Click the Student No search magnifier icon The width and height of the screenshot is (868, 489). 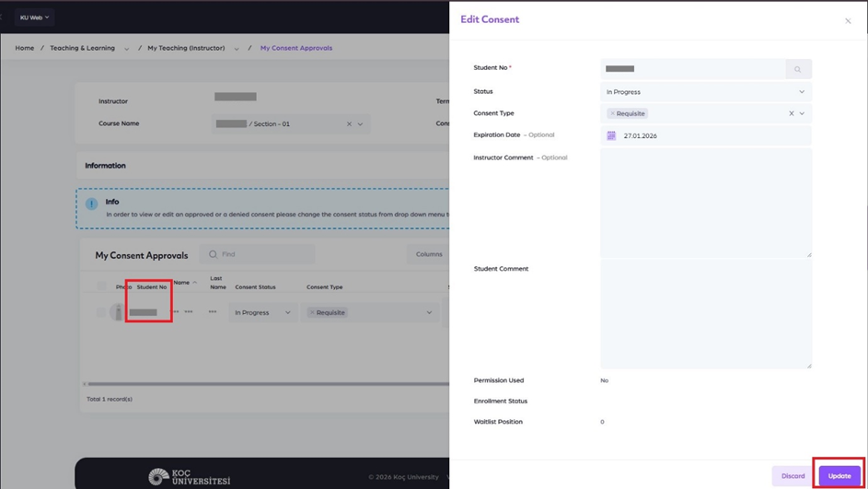point(798,69)
